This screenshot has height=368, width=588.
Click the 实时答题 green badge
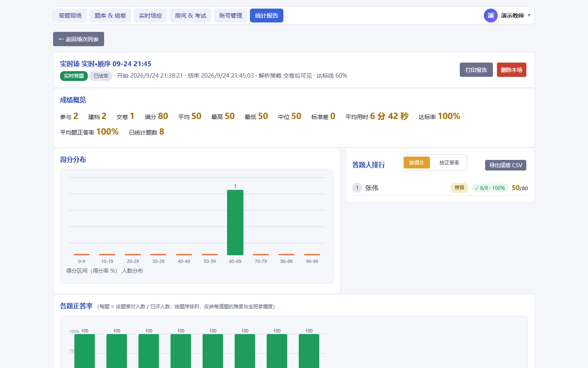coord(74,76)
